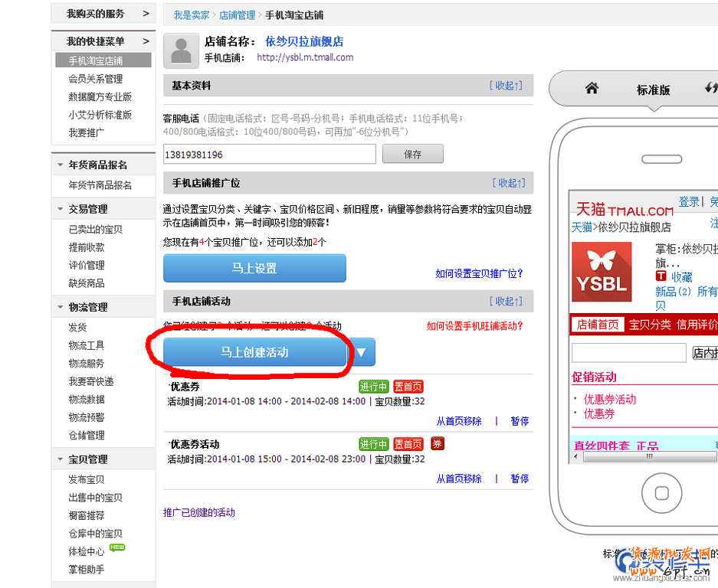
Task: Click 从首页移除 for 优惠券 activity
Action: click(459, 421)
